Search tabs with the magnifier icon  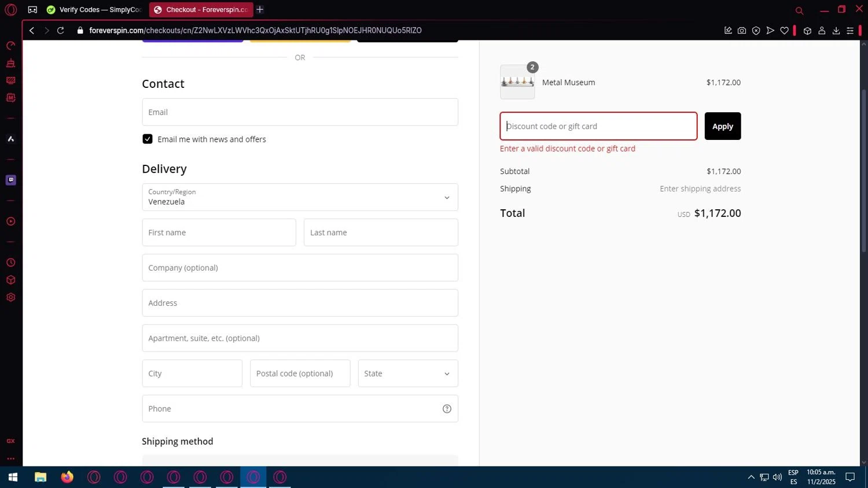coord(800,10)
